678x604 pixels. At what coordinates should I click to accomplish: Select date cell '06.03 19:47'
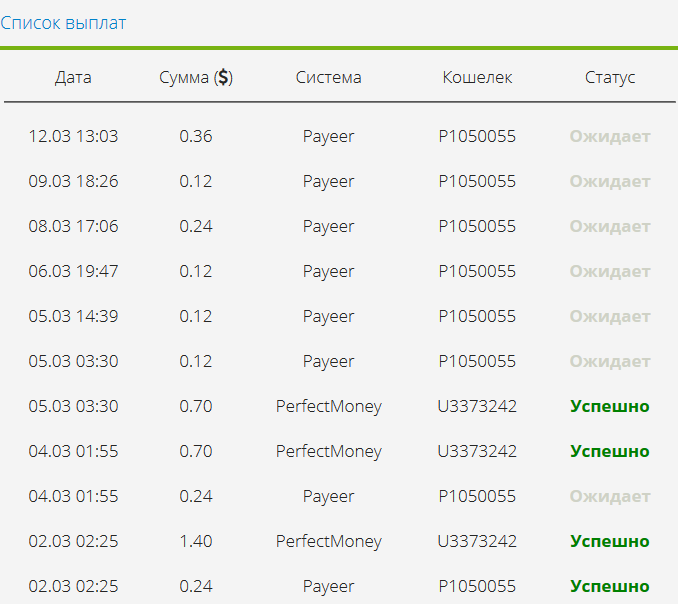click(x=73, y=271)
